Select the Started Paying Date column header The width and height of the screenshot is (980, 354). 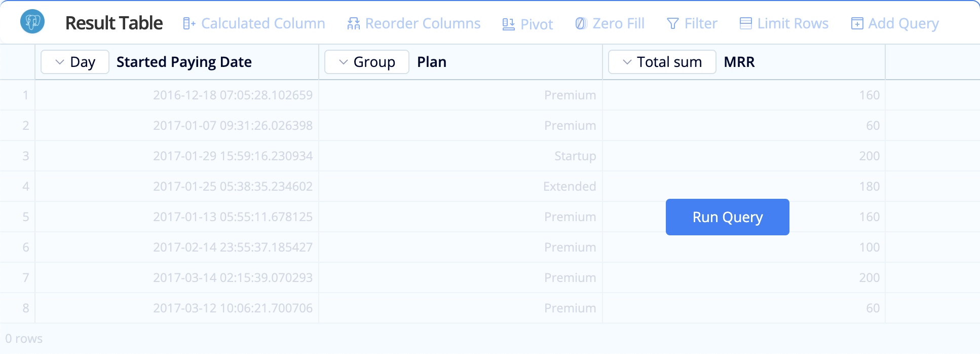pyautogui.click(x=184, y=61)
